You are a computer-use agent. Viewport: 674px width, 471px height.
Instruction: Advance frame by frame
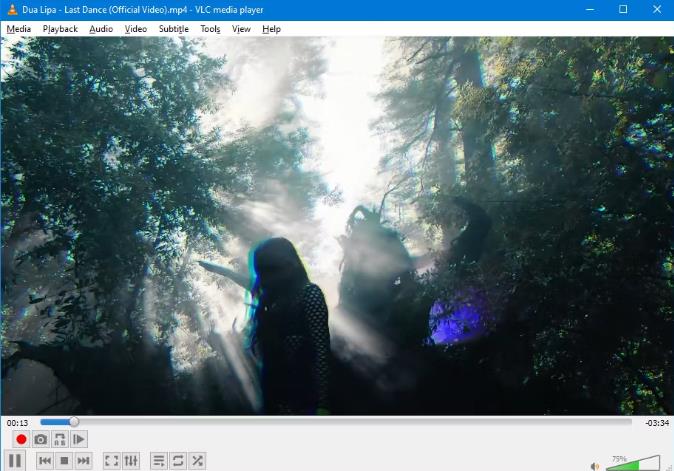79,439
